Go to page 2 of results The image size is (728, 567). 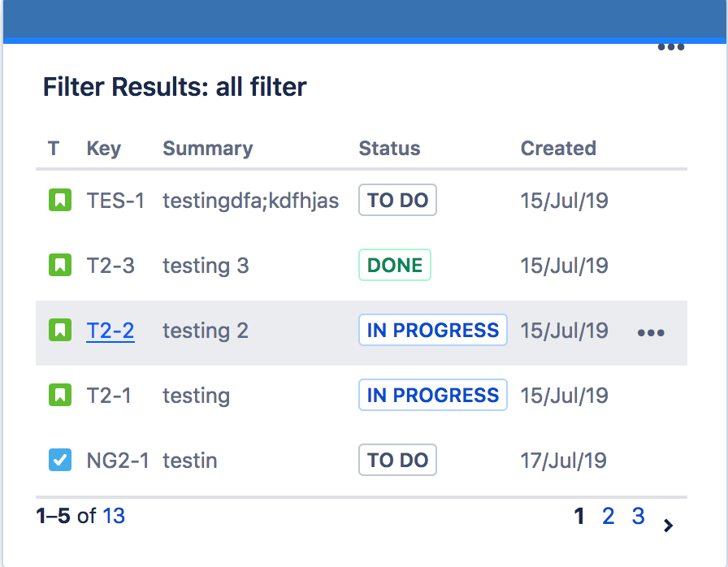pos(608,516)
